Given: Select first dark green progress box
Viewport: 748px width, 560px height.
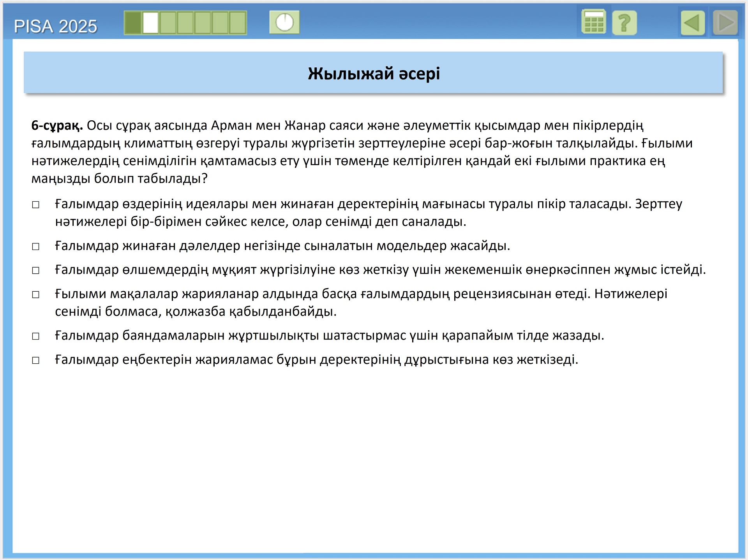Looking at the screenshot, I should tap(133, 23).
